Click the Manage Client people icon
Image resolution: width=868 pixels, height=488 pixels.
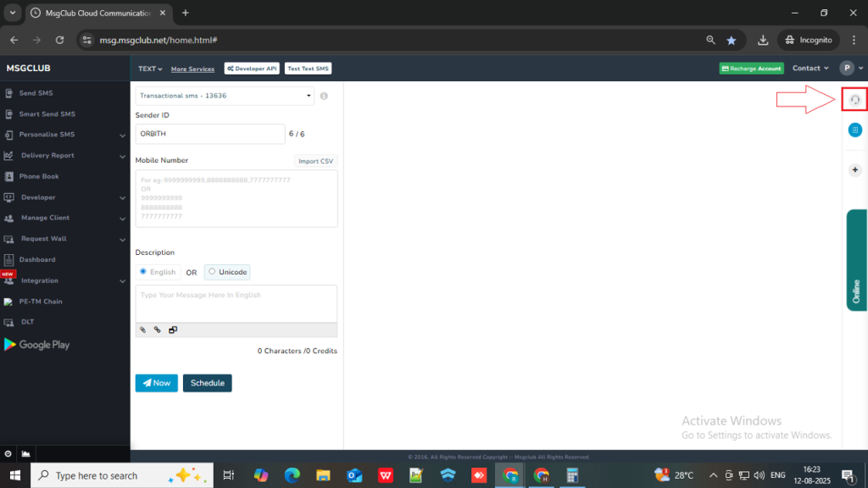[8, 219]
